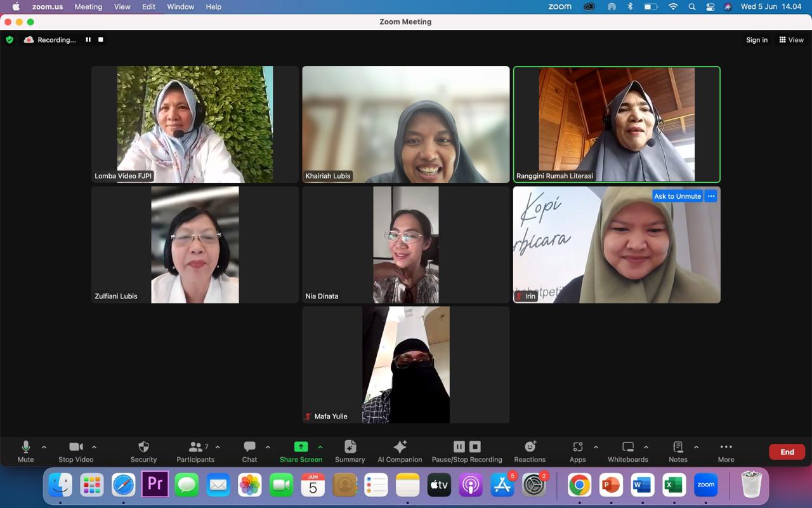The width and height of the screenshot is (812, 508).
Task: Open the Meeting menu in menu bar
Action: tap(88, 6)
